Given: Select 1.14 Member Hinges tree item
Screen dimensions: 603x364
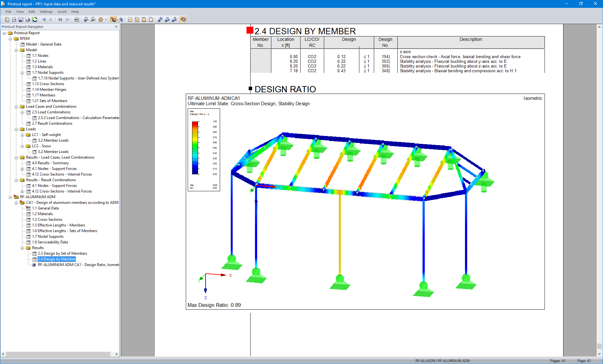Looking at the screenshot, I should pyautogui.click(x=49, y=90).
